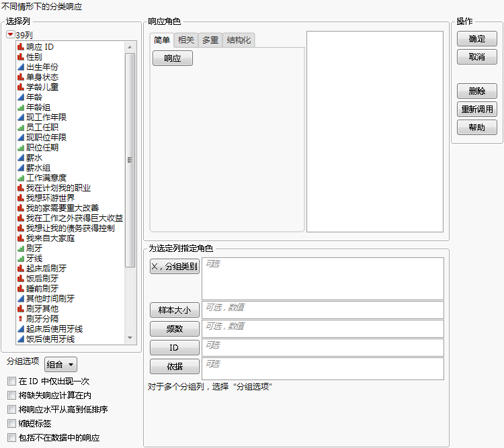Click the ordinal icon beside 牙线
The height and width of the screenshot is (448, 504).
point(21,259)
